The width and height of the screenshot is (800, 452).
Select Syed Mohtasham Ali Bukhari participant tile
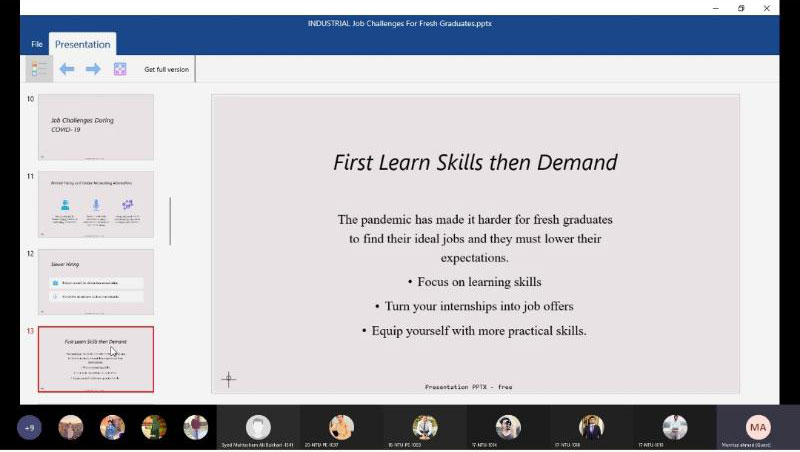[258, 428]
